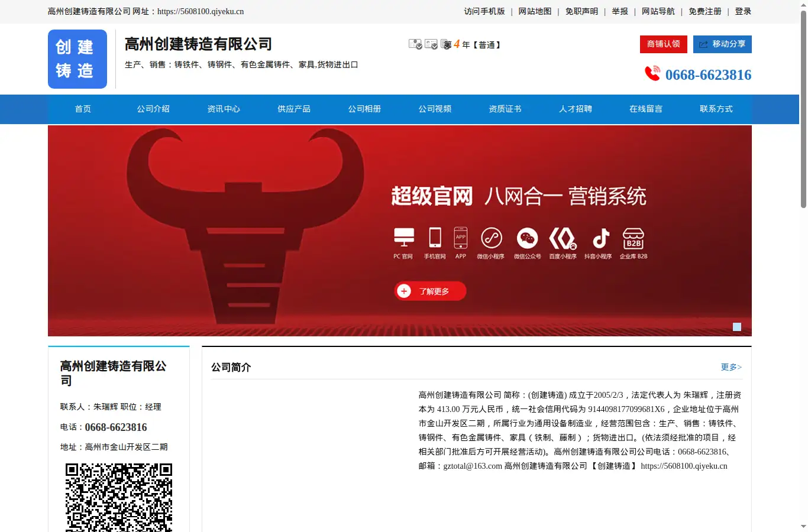
Task: Click 更多> link in 公司简介
Action: click(x=731, y=367)
